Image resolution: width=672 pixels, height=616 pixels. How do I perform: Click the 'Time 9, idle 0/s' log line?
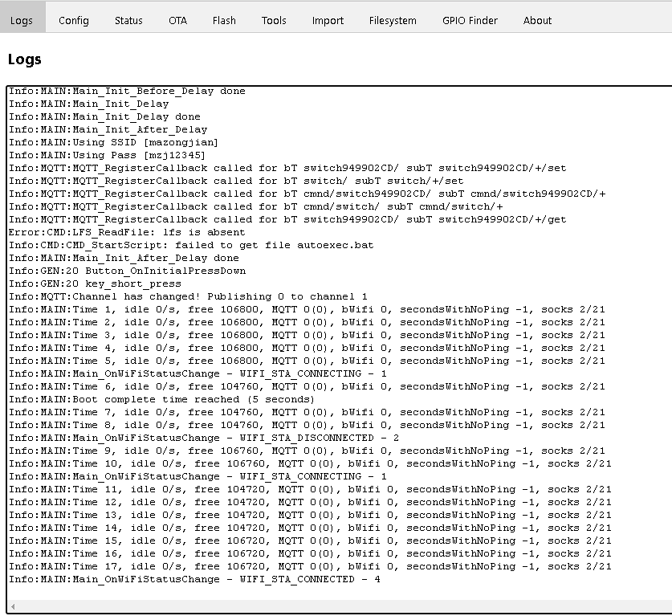(x=307, y=451)
